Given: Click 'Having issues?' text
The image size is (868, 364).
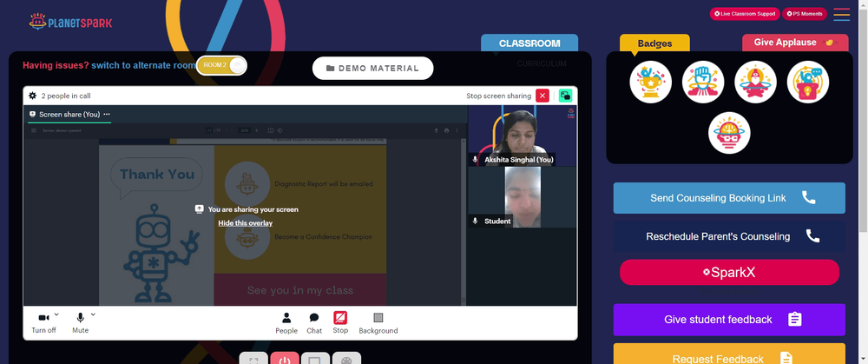Looking at the screenshot, I should [56, 65].
